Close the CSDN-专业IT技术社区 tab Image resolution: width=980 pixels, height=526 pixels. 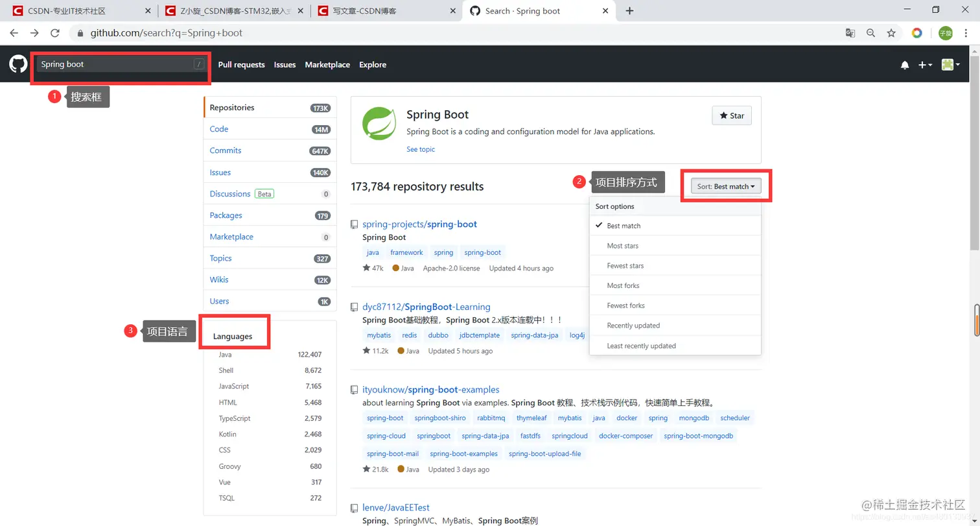(x=148, y=11)
